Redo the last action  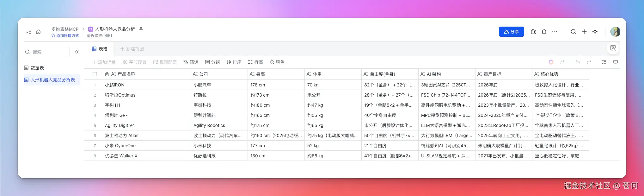[x=589, y=62]
